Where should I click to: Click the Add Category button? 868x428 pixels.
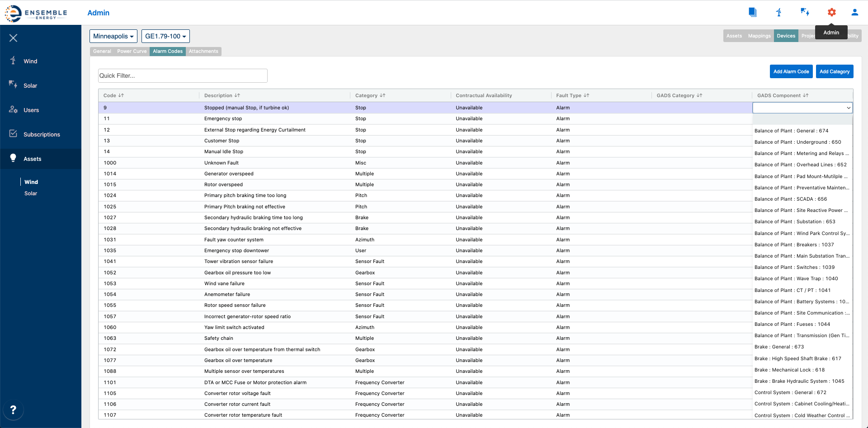[x=834, y=71]
